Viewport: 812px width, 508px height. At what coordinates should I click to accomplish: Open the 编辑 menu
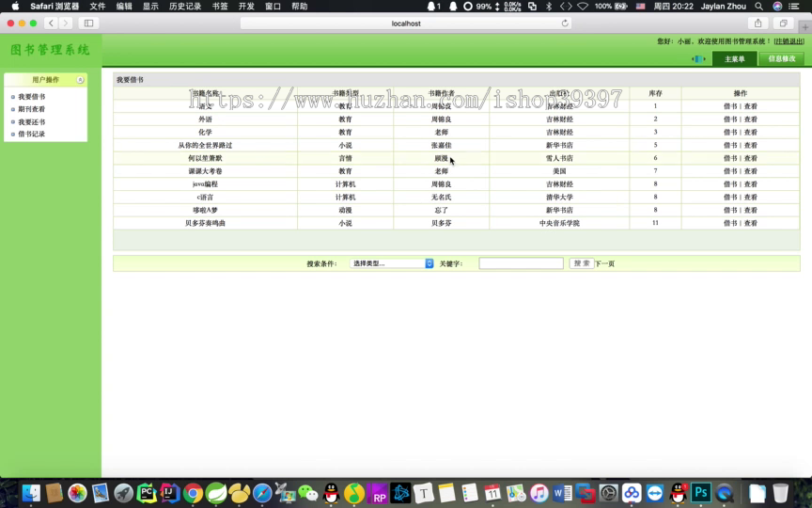pos(124,7)
